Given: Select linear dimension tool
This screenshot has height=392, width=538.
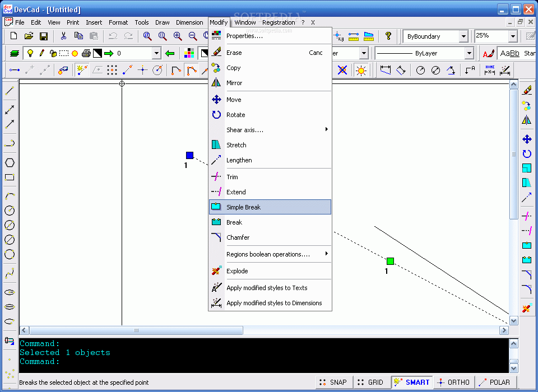Looking at the screenshot, I should tap(386, 71).
